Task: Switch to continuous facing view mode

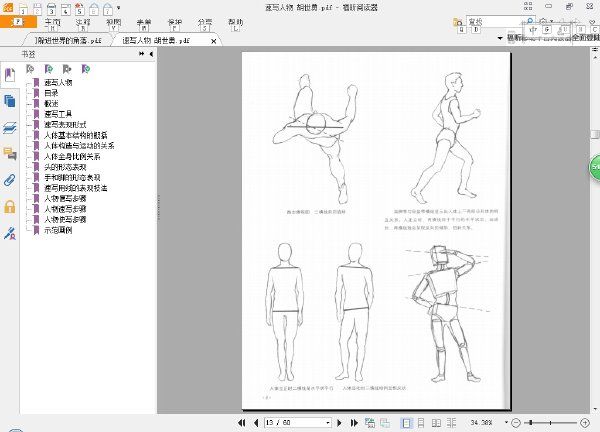Action: coord(452,423)
